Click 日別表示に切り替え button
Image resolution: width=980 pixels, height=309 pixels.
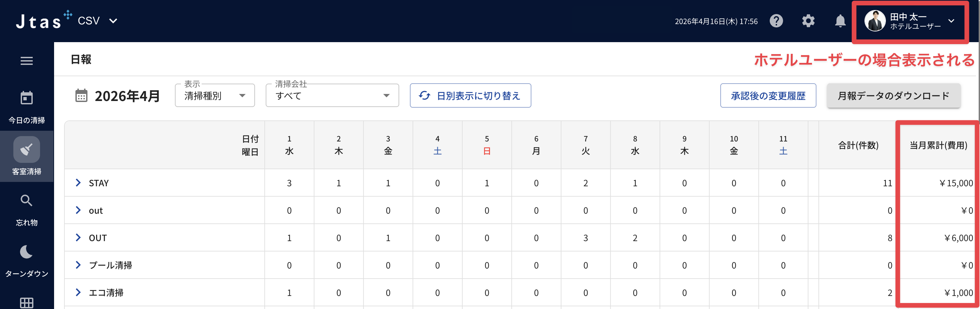pos(470,96)
